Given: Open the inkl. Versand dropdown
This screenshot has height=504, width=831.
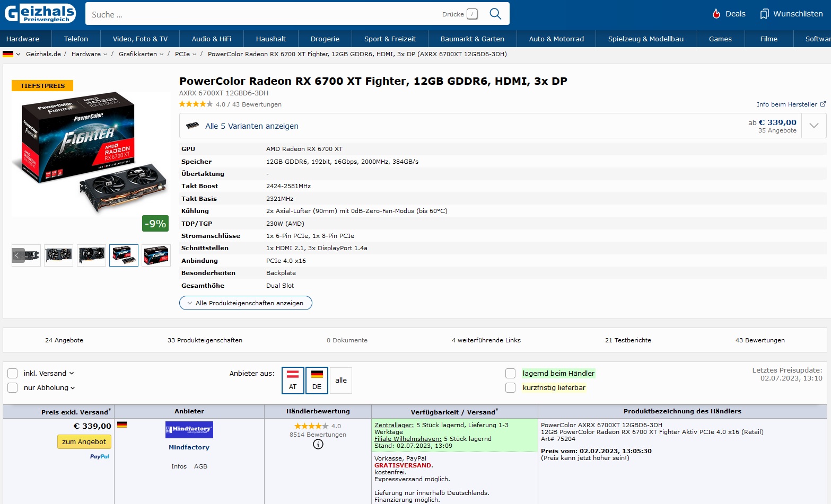Looking at the screenshot, I should (72, 374).
